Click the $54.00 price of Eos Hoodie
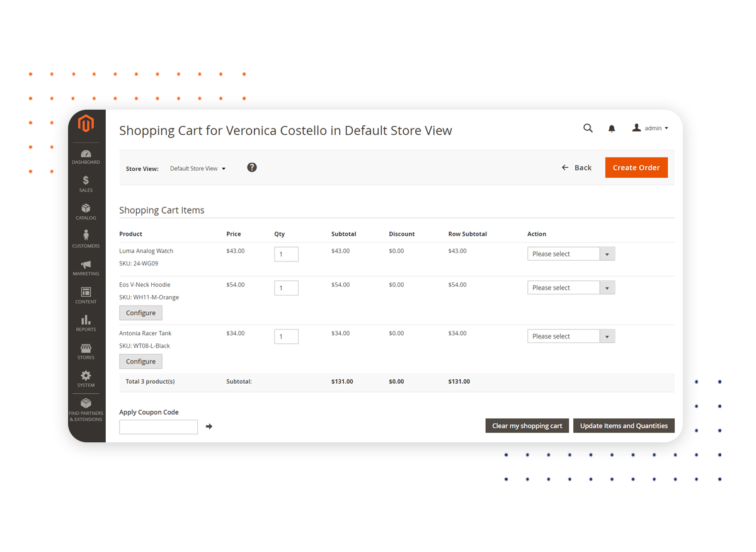756x552 pixels. pyautogui.click(x=236, y=284)
